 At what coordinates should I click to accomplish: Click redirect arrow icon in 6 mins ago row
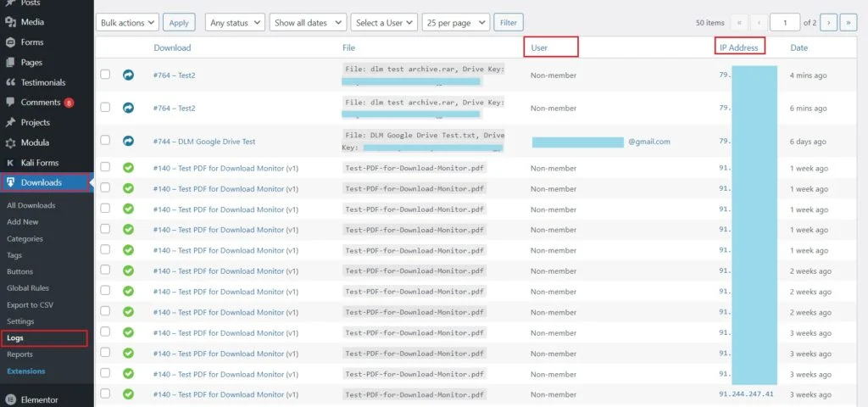[x=129, y=108]
